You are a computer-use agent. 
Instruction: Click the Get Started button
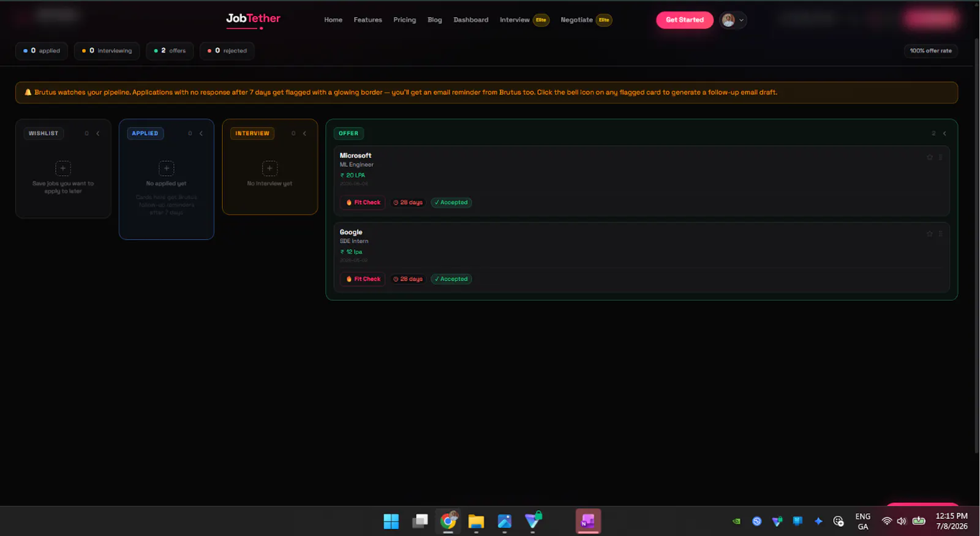click(685, 20)
